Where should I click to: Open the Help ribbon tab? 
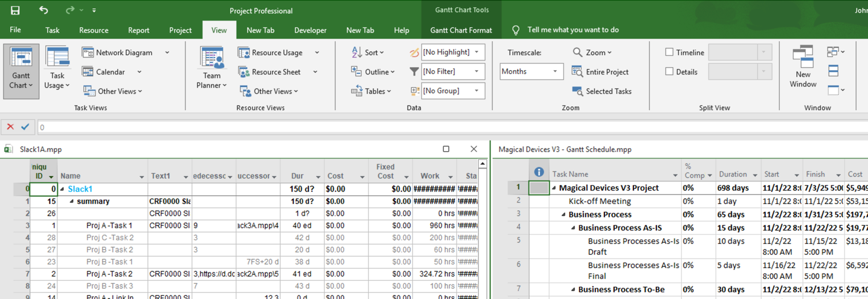(401, 30)
